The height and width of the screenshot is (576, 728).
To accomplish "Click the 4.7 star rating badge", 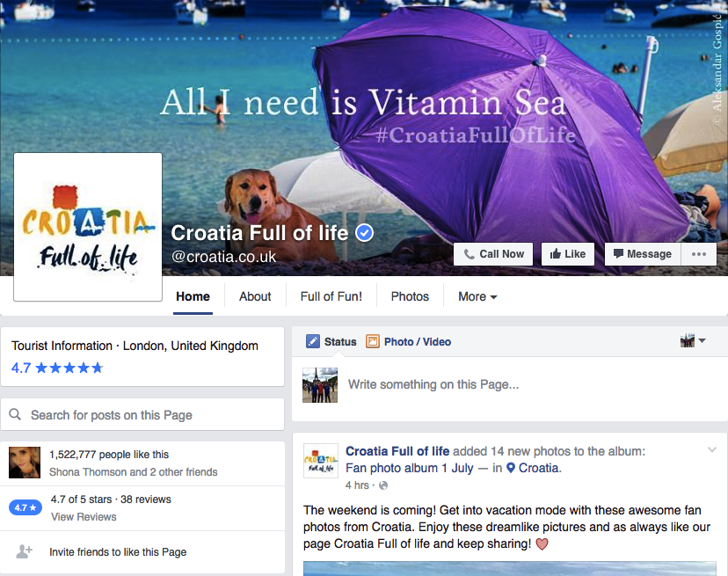I will 25,507.
